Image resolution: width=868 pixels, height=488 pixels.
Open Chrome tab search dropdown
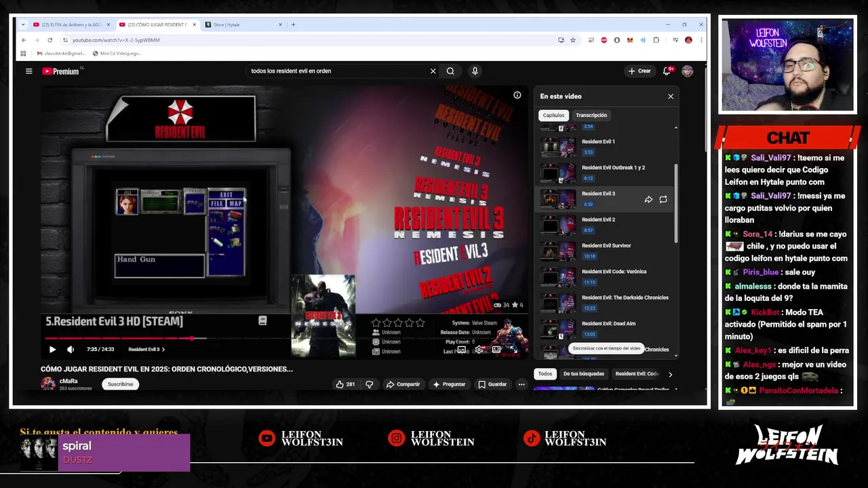pyautogui.click(x=24, y=24)
